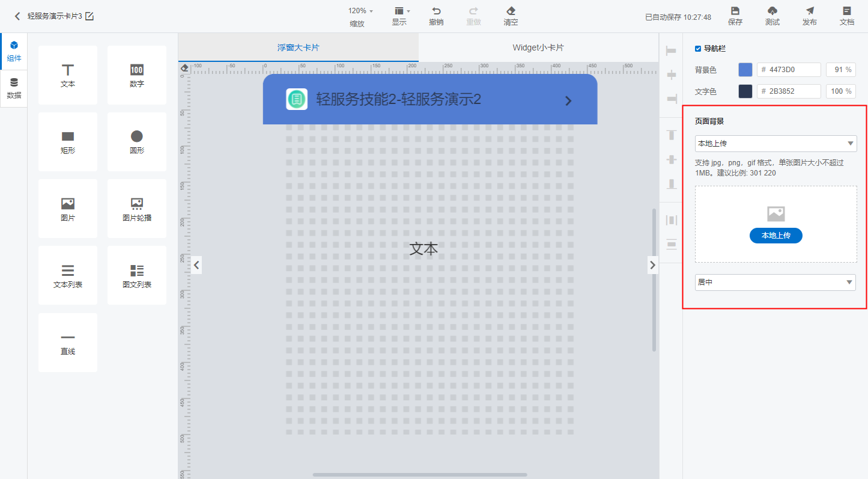
Task: Align bottom using the alignment toolbar
Action: 671,183
